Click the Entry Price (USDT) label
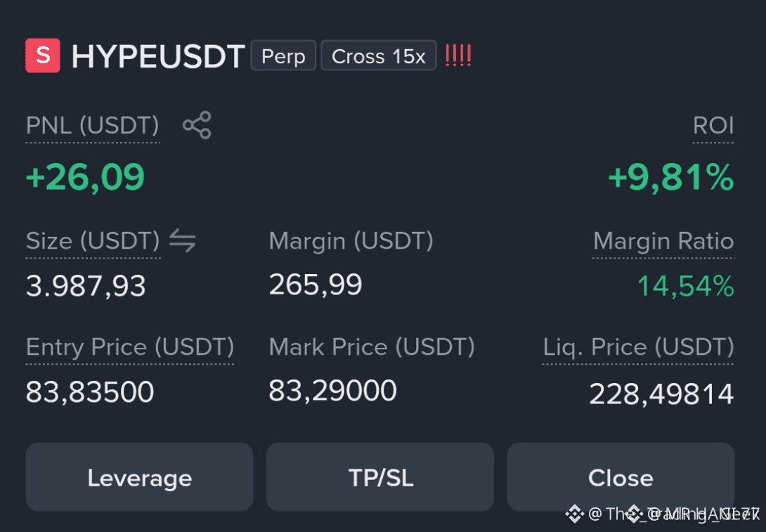This screenshot has width=766, height=532. [130, 347]
